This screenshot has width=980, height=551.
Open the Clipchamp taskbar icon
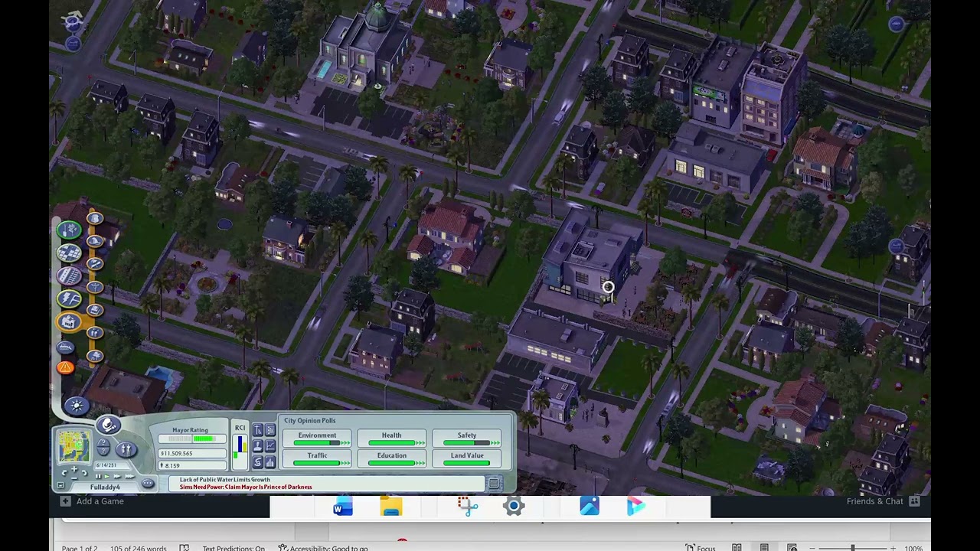pos(636,507)
